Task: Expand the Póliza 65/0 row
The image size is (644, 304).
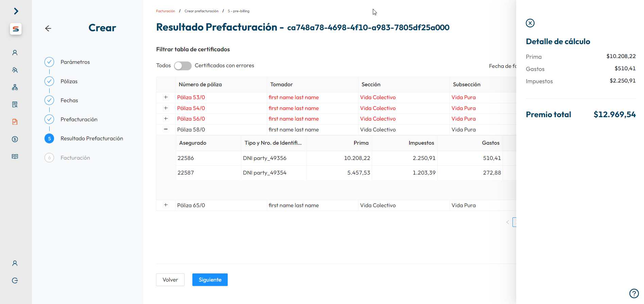Action: pyautogui.click(x=166, y=205)
